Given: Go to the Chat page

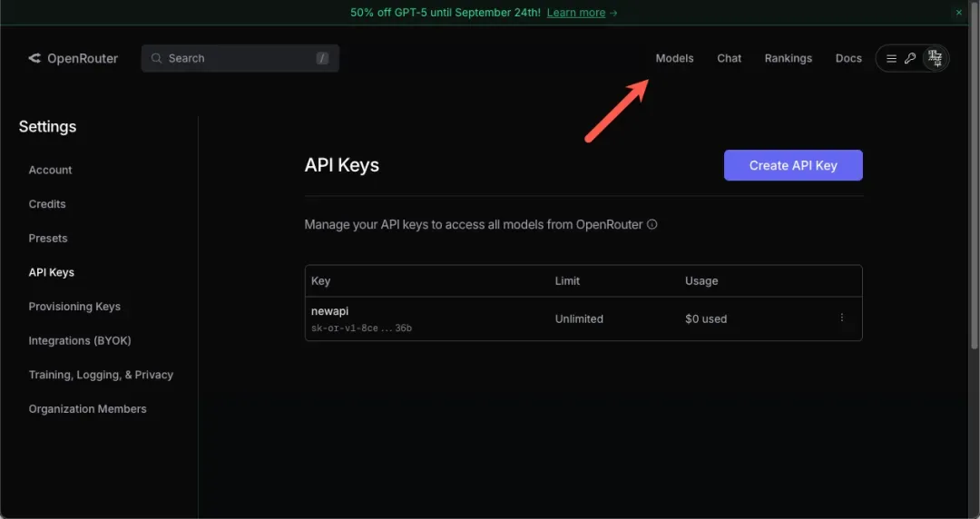Looking at the screenshot, I should [x=729, y=58].
